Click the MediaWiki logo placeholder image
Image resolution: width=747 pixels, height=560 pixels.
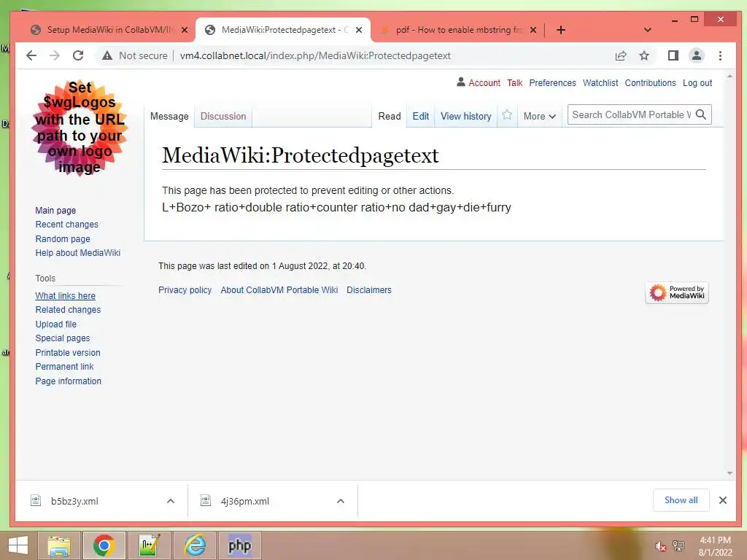(x=80, y=128)
